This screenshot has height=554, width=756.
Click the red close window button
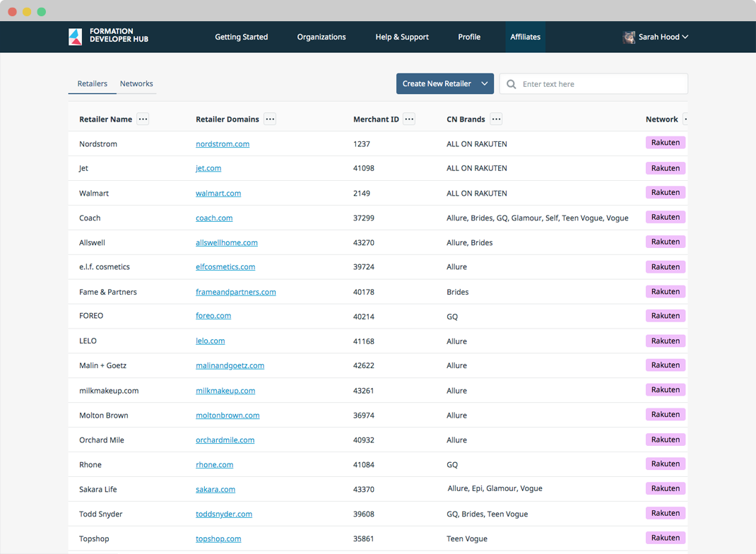13,11
